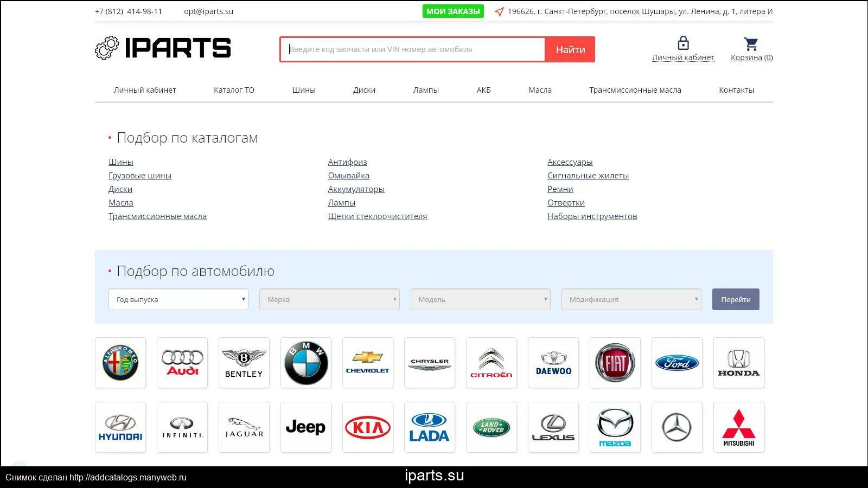Viewport: 868px width, 488px height.
Task: Go to Масла in the navigation bar
Action: click(x=540, y=90)
